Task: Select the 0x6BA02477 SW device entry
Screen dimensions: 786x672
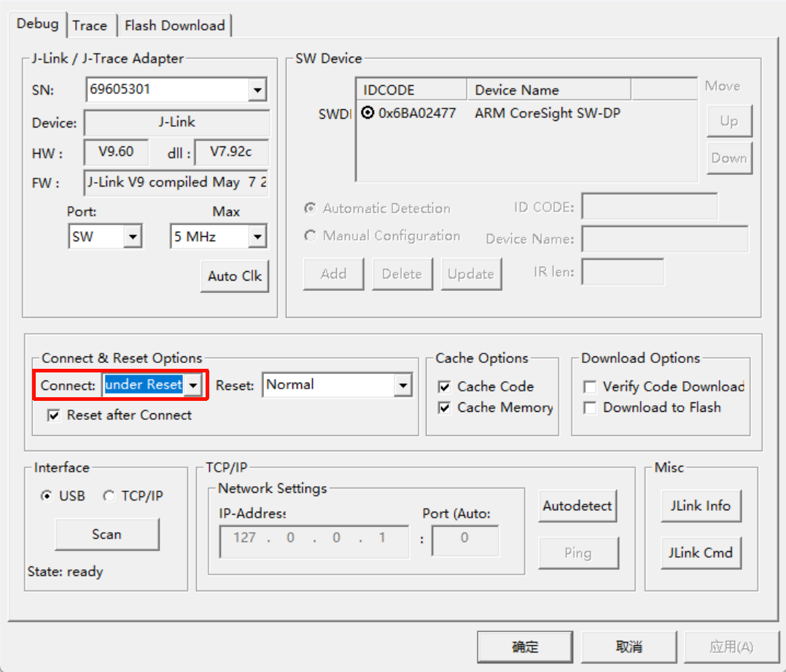Action: pos(416,113)
